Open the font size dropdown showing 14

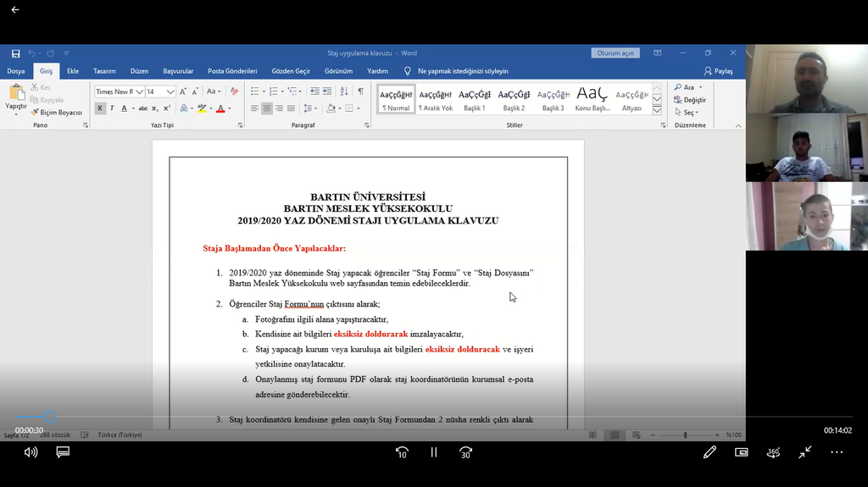click(x=170, y=91)
